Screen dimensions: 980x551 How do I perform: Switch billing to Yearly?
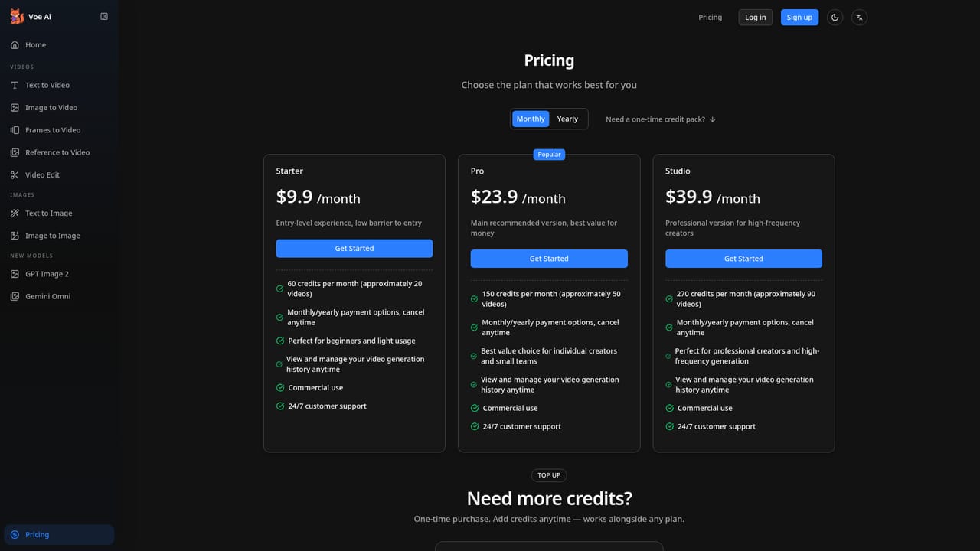pyautogui.click(x=567, y=119)
